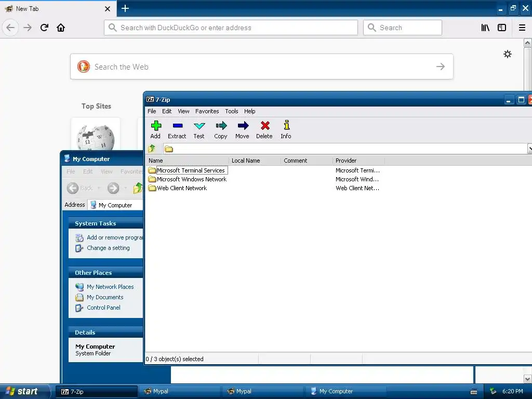Open the Windows Start button

click(x=25, y=391)
